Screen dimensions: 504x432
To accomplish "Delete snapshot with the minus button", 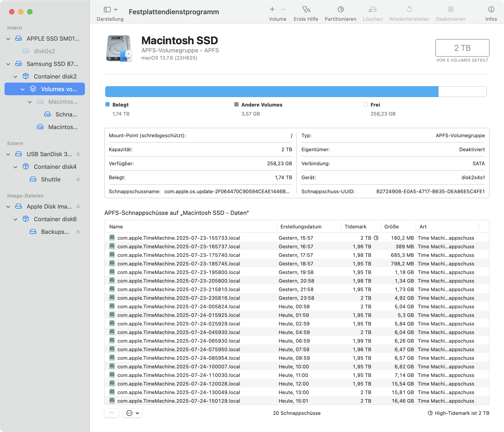I will pos(112,413).
